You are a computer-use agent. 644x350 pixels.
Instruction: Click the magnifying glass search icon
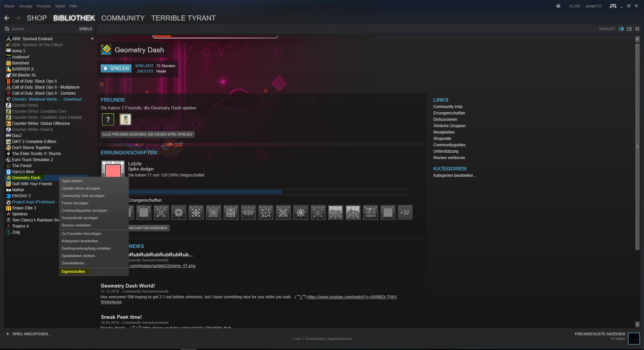click(7, 29)
